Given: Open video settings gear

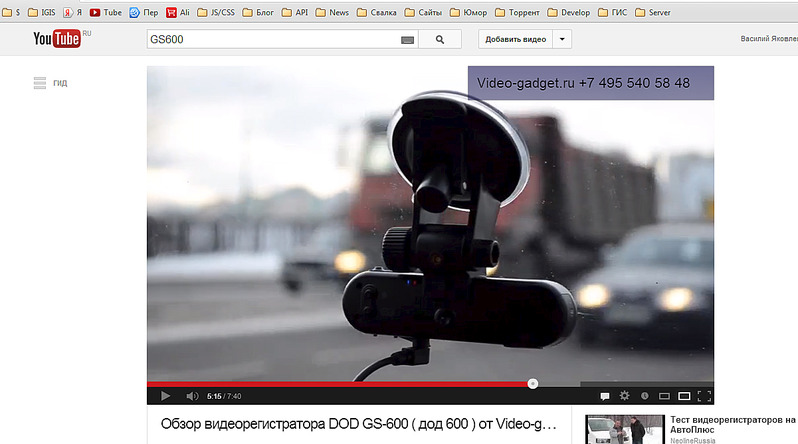Looking at the screenshot, I should 624,396.
